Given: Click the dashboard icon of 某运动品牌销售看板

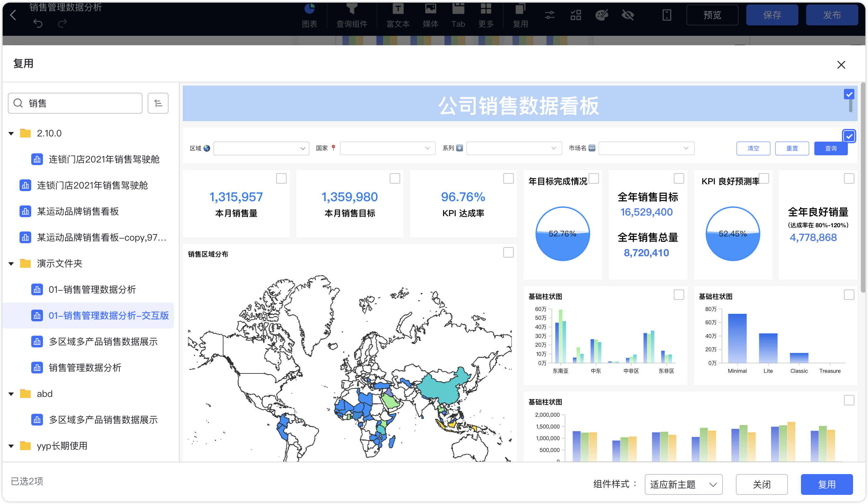Looking at the screenshot, I should click(25, 211).
